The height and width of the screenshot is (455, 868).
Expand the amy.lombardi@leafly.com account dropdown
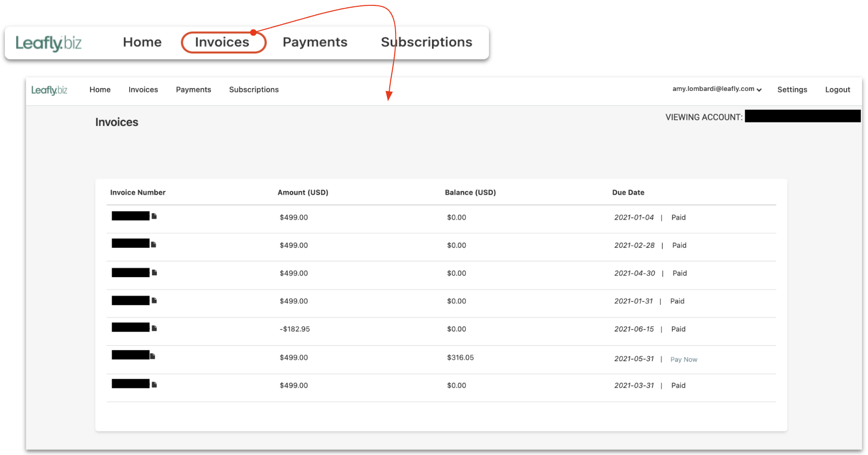[x=717, y=89]
